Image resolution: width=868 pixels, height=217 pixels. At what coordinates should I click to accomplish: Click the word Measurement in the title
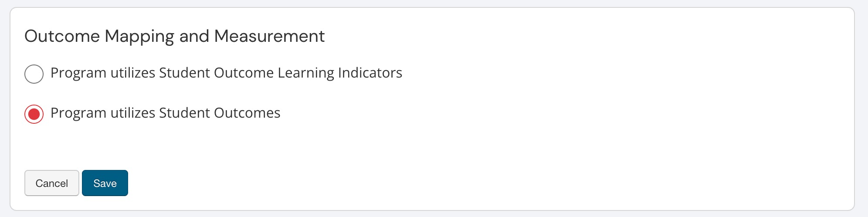(x=269, y=36)
